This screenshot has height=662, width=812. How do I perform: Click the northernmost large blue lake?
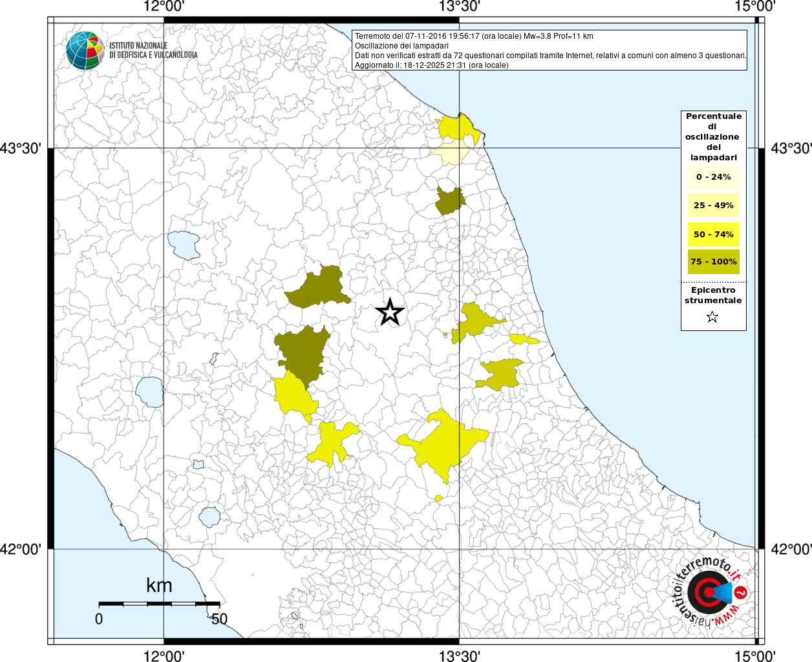(x=184, y=245)
